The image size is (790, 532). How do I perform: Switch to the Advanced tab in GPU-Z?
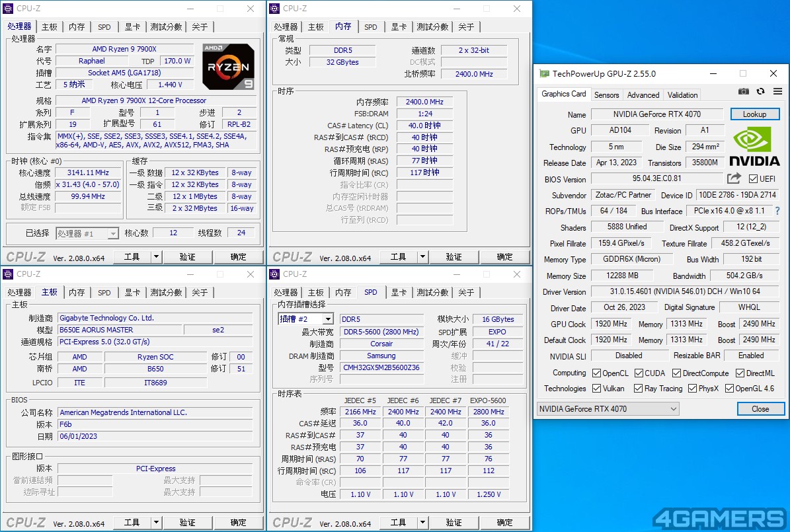[643, 95]
